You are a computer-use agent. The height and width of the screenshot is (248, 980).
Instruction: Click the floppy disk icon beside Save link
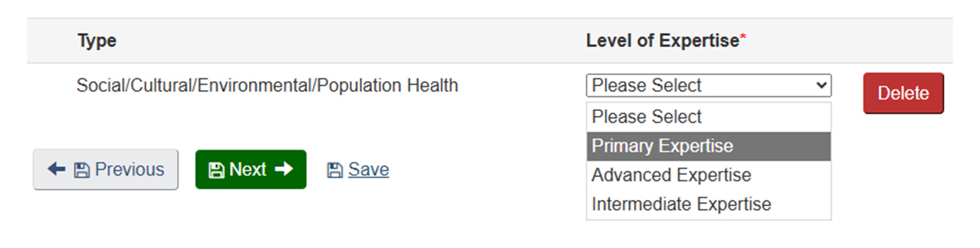point(335,170)
